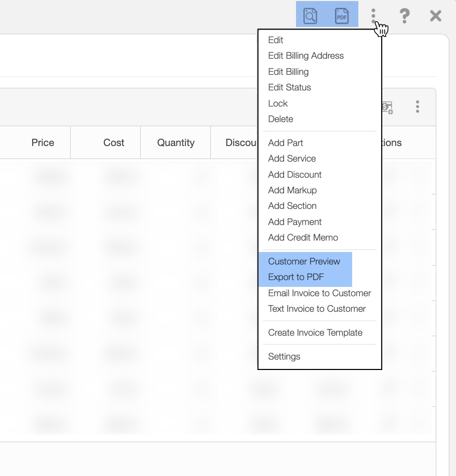Choose Edit Status menu entry
Viewport: 456px width, 476px height.
pyautogui.click(x=289, y=87)
